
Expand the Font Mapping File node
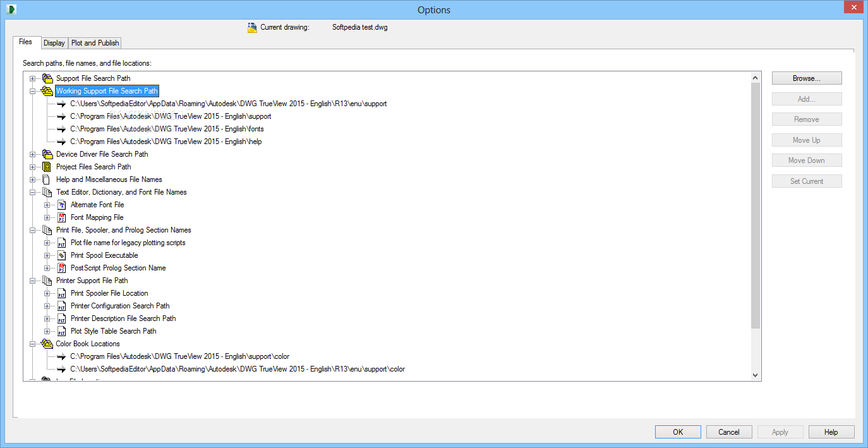tap(47, 217)
